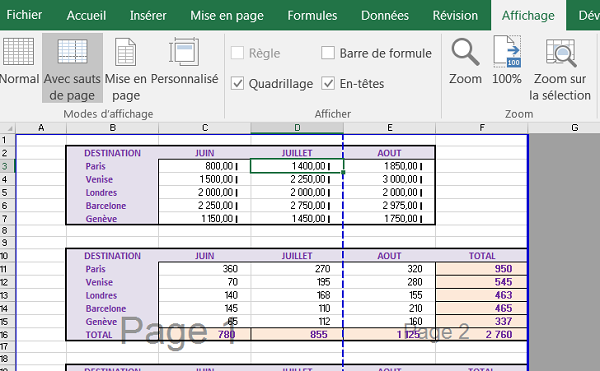This screenshot has height=371, width=600.
Task: Click cell 155 for Londres AOUT
Action: [390, 295]
